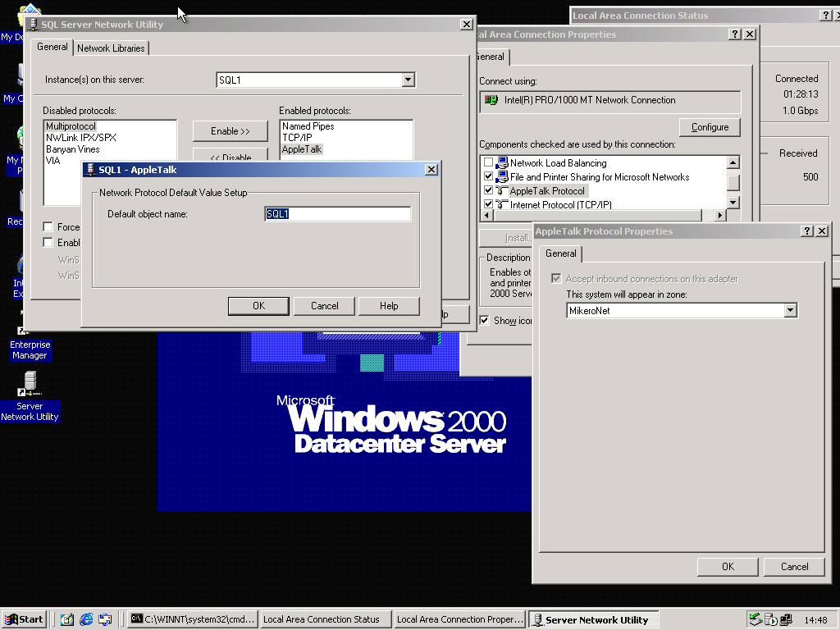Select Banyan Vines in Disabled protocols
The image size is (840, 630).
point(73,149)
